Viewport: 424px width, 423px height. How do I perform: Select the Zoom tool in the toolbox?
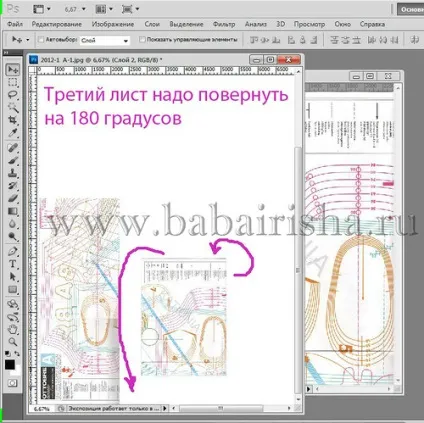coord(13,342)
